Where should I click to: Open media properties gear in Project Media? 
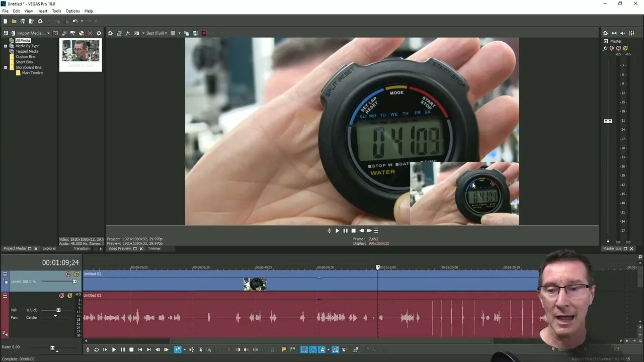pos(99,33)
